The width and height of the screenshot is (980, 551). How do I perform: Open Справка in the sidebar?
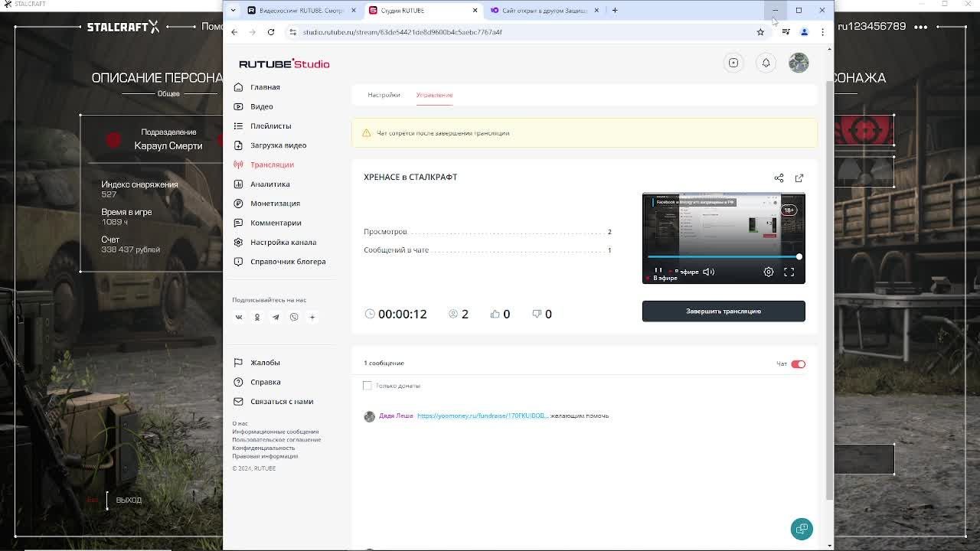pyautogui.click(x=265, y=382)
